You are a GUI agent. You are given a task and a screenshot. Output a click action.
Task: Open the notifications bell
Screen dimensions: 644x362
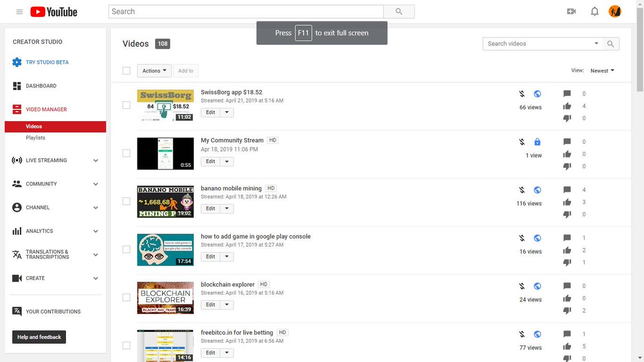click(x=595, y=11)
